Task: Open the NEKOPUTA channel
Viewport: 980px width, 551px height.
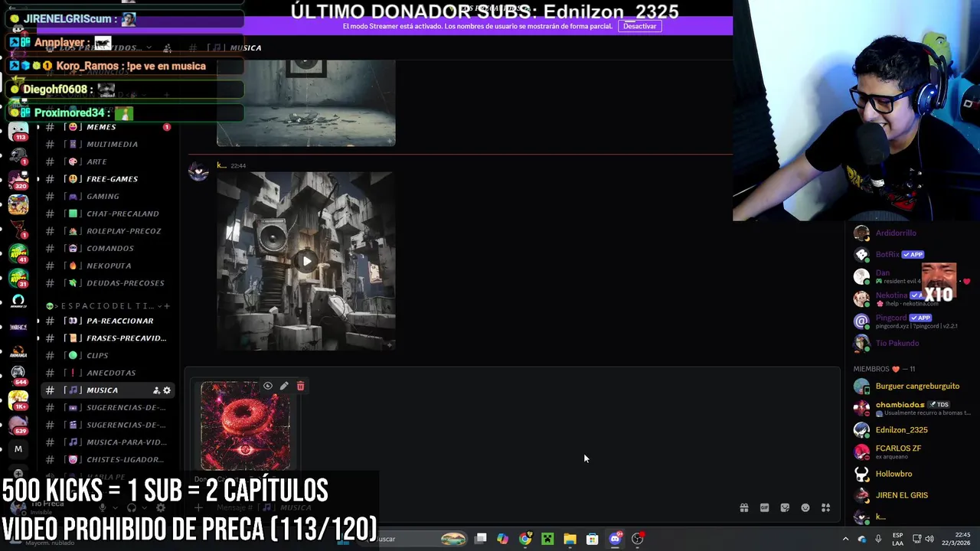Action: 107,266
